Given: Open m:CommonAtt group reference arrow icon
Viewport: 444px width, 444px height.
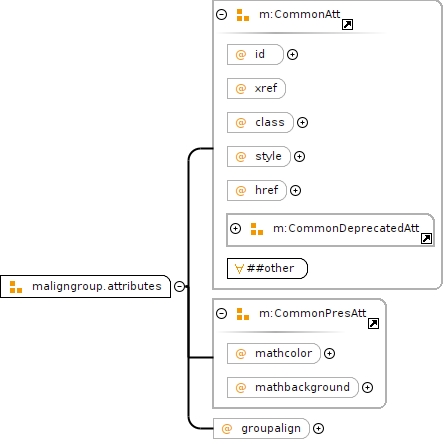Looking at the screenshot, I should [347, 24].
